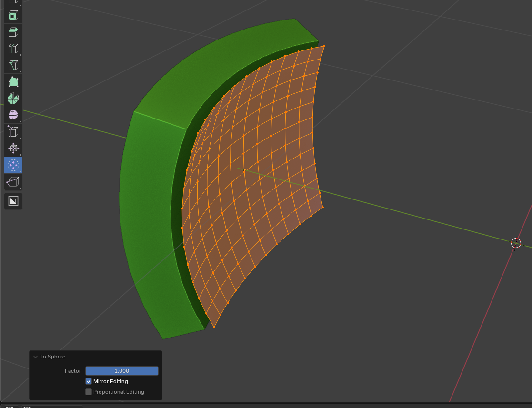The height and width of the screenshot is (408, 532).
Task: Select the Inset Faces tool
Action: point(13,16)
